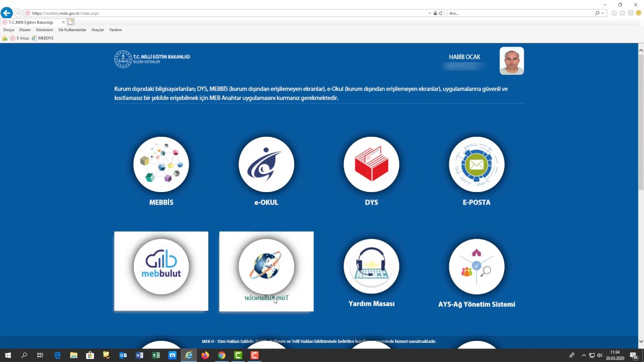Click the search magnifier in Ara box
The width and height of the screenshot is (644, 362).
click(x=597, y=13)
